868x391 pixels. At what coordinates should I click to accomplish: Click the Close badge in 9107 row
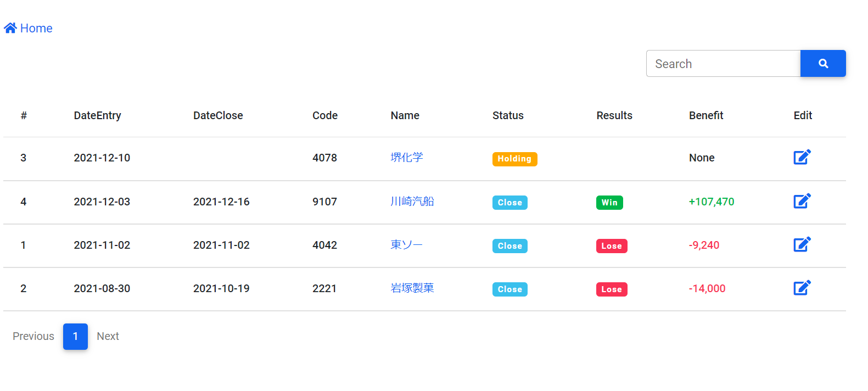510,203
